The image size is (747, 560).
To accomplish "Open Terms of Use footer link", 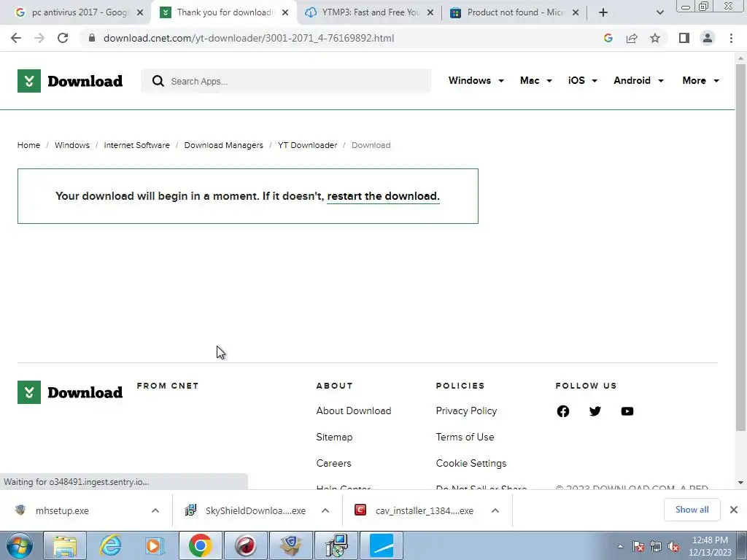I will point(465,437).
